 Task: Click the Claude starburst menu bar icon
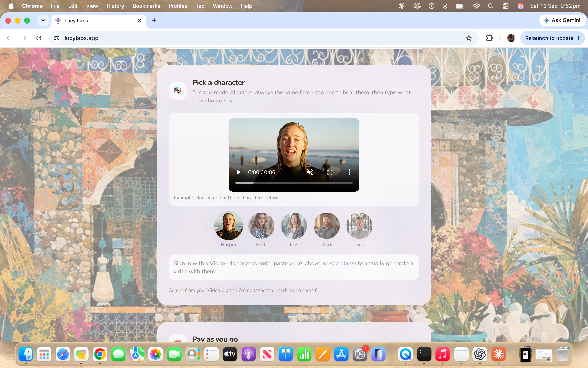[x=401, y=6]
